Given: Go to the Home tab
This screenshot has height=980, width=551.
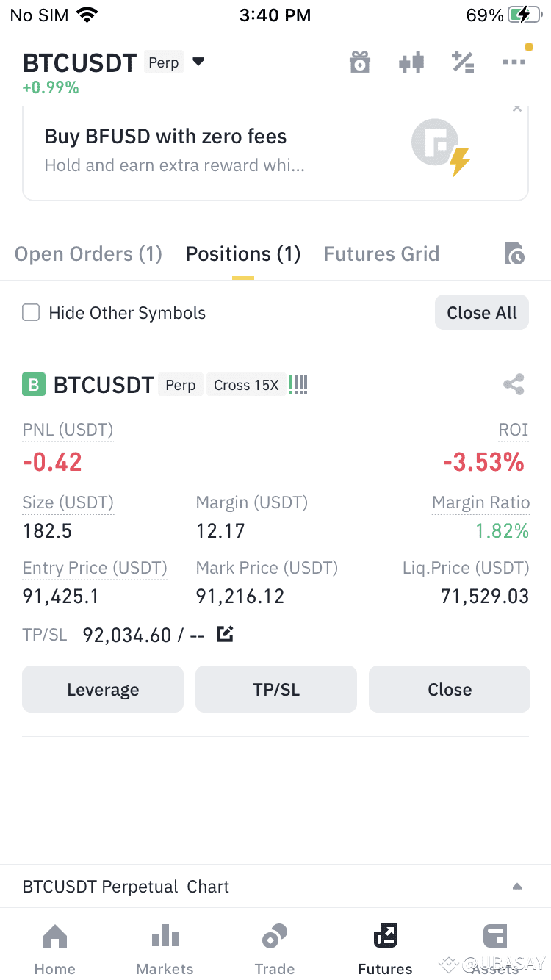Looking at the screenshot, I should (55, 948).
